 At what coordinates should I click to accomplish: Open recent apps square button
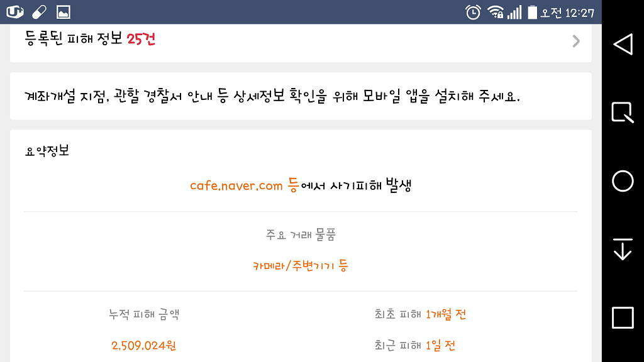pos(623,317)
